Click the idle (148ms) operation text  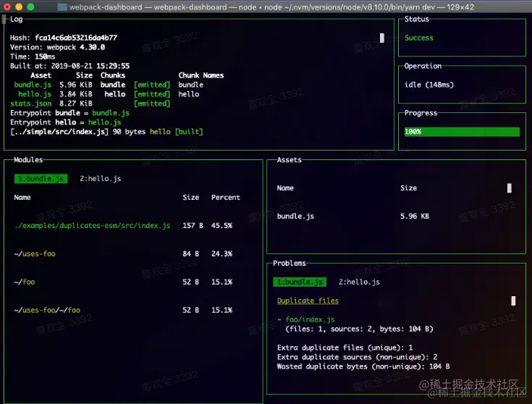click(429, 85)
